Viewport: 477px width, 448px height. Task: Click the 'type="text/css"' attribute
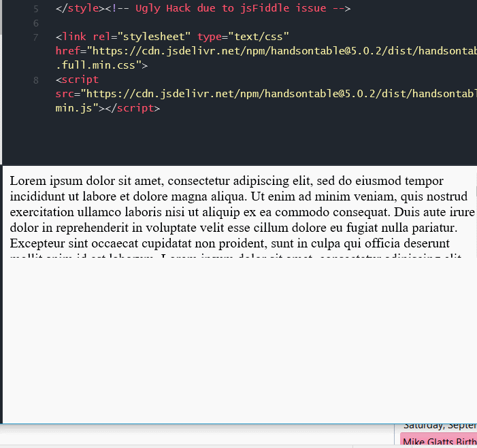pyautogui.click(x=243, y=37)
